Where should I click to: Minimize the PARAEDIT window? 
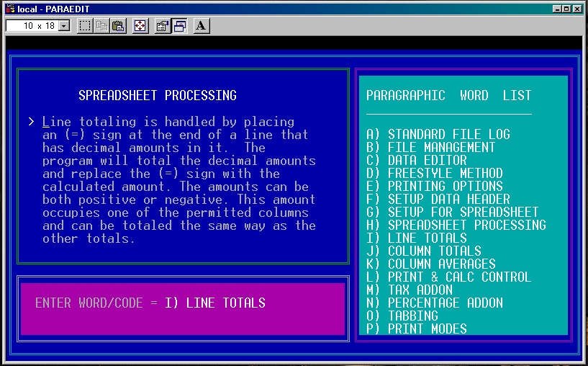coord(558,9)
